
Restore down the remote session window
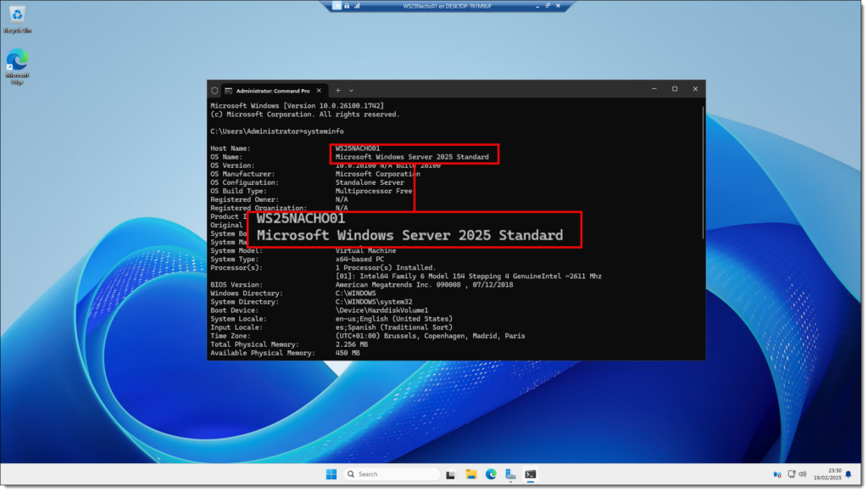point(549,6)
